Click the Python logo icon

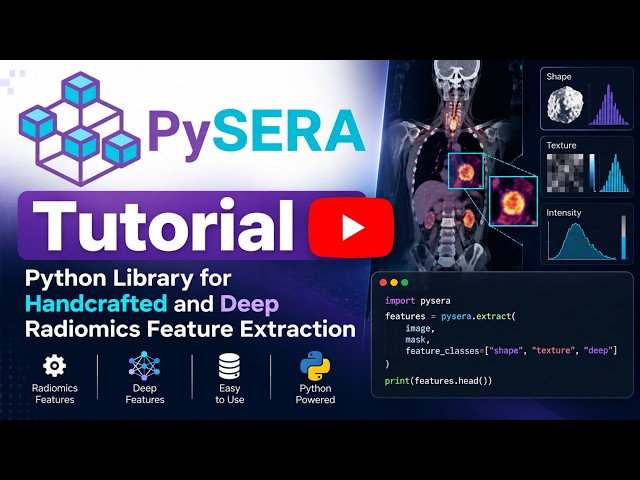point(315,366)
